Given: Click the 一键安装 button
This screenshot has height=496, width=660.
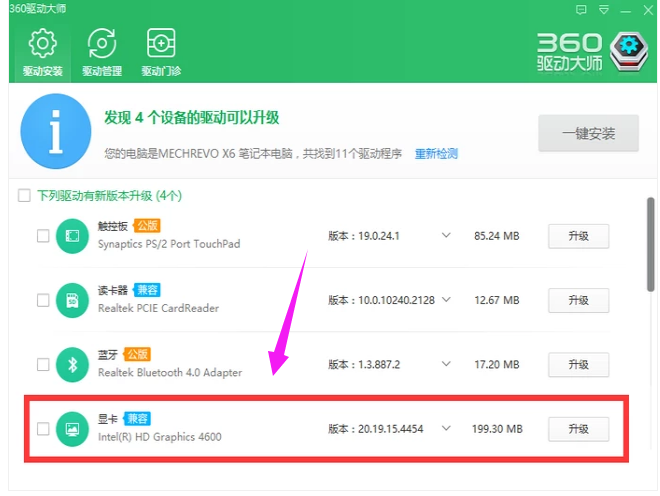Looking at the screenshot, I should coord(588,133).
